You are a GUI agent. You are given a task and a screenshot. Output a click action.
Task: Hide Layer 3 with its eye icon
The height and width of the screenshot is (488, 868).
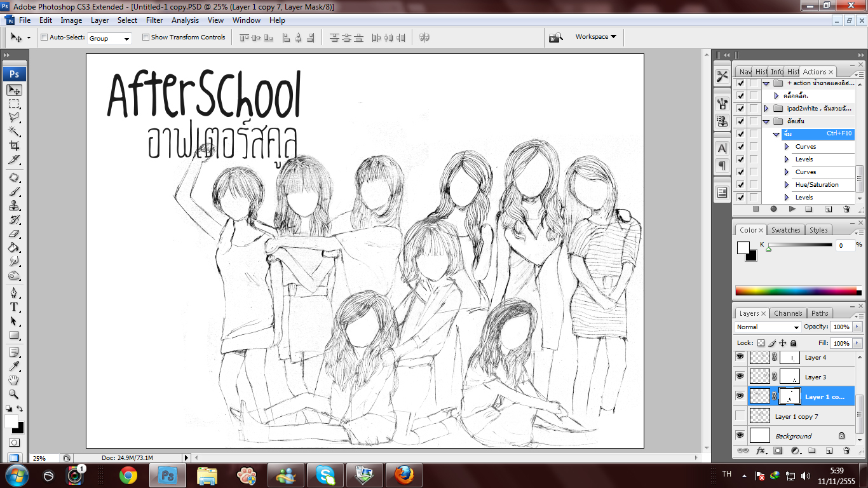click(740, 377)
